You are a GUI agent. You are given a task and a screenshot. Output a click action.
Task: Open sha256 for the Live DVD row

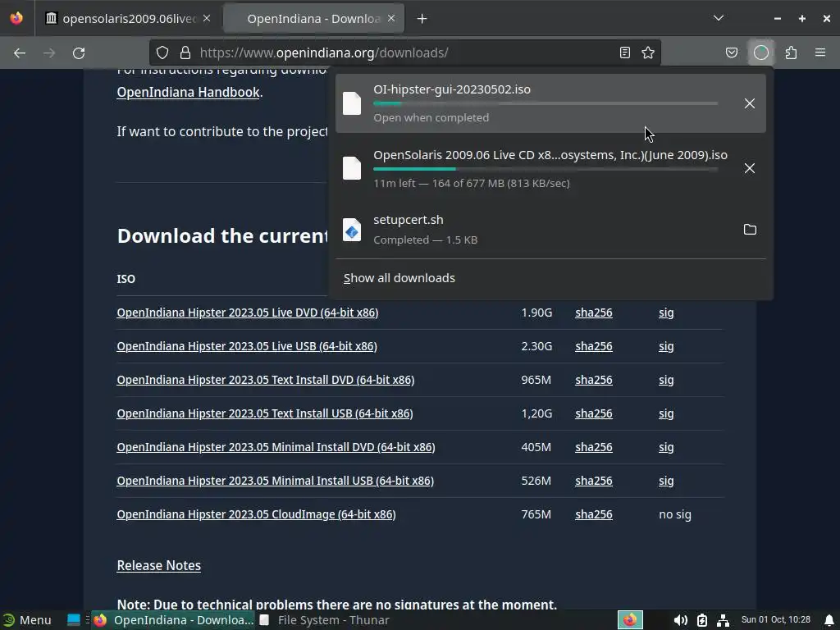(594, 313)
